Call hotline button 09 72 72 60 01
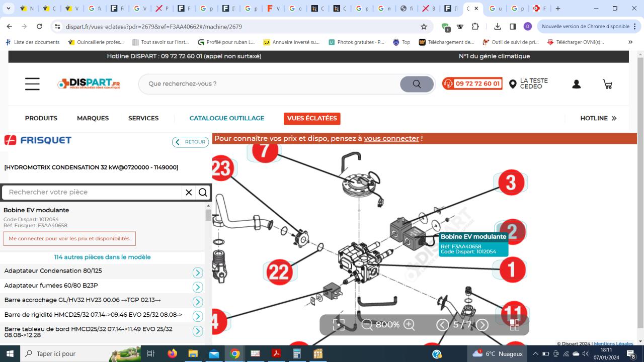644x362 pixels. click(x=472, y=83)
